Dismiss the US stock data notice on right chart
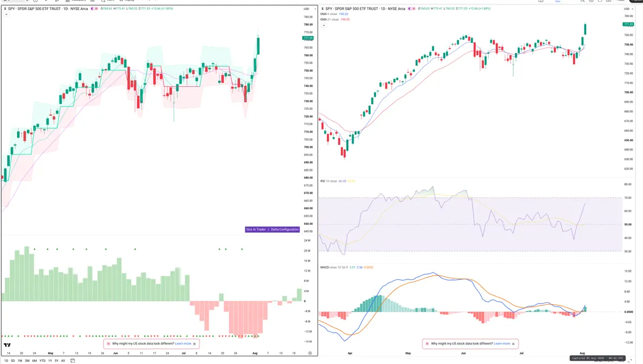The height and width of the screenshot is (364, 643). point(513,344)
